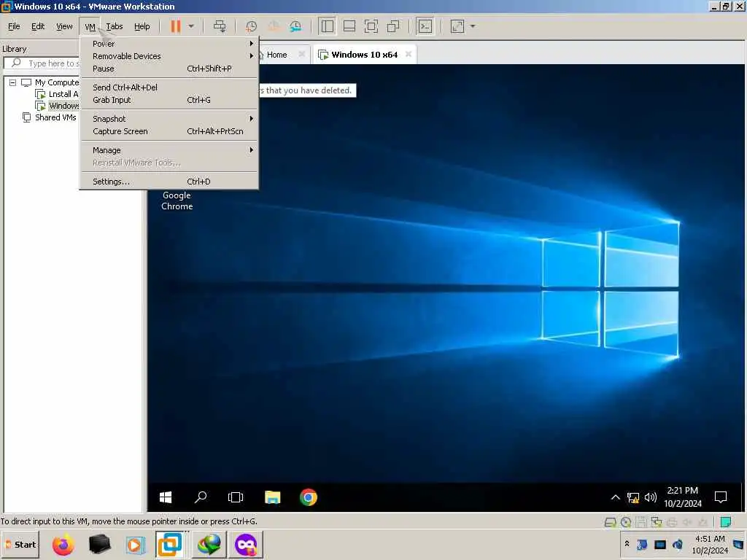Expand the Power submenu
Viewport: 747px width, 560px height.
click(x=169, y=44)
